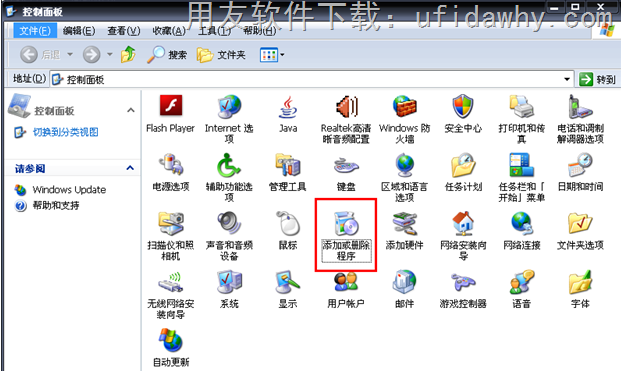Open the 工具(T) menu
This screenshot has width=621, height=371.
tap(214, 30)
